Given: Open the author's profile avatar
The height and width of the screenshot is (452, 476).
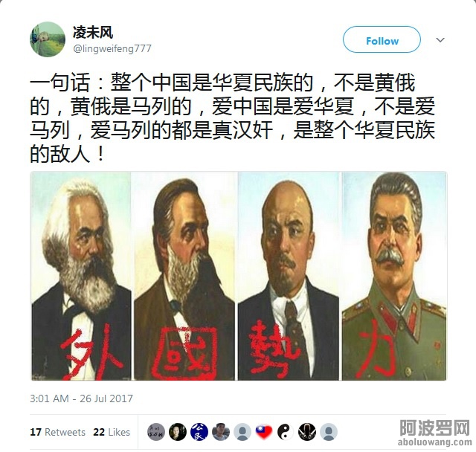Looking at the screenshot, I should [48, 39].
